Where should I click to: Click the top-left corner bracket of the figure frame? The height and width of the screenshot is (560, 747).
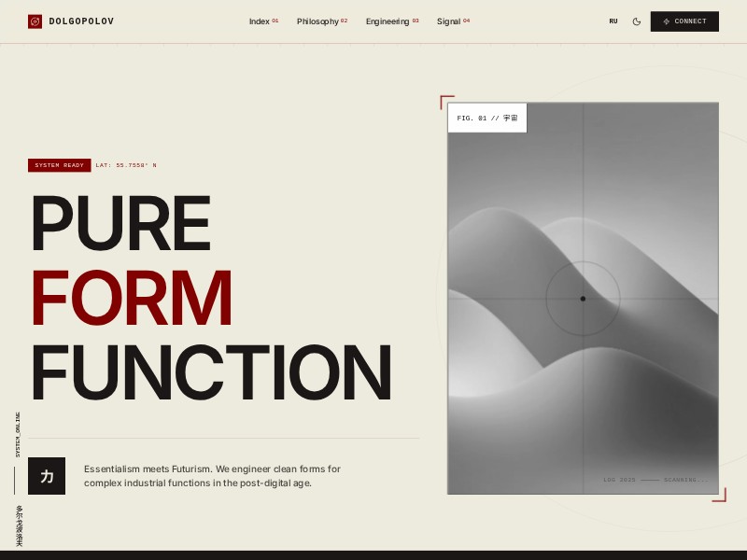click(442, 97)
